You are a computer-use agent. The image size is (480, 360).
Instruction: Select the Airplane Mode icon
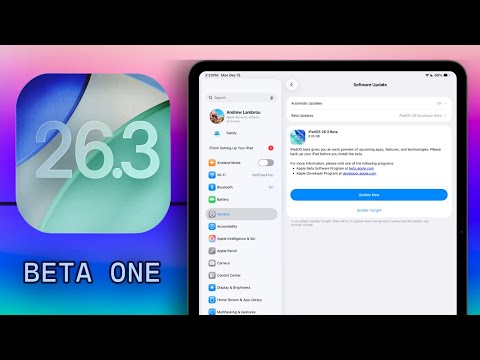212,163
